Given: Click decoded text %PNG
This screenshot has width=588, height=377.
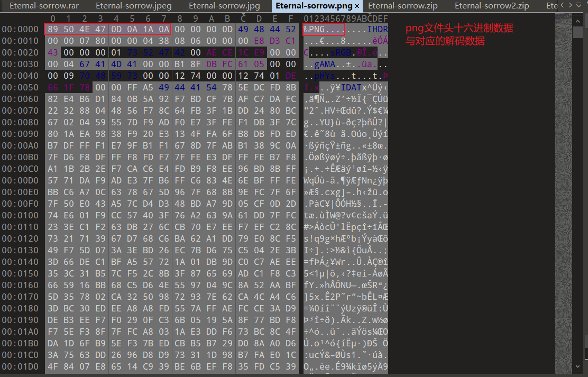Looking at the screenshot, I should [x=314, y=29].
